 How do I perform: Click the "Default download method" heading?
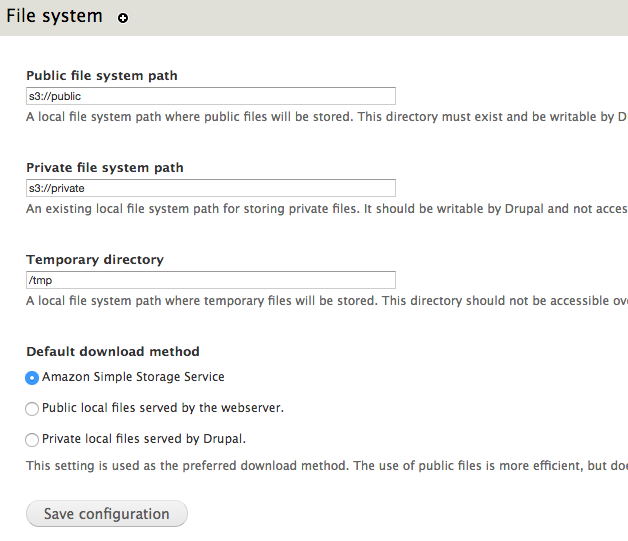113,352
